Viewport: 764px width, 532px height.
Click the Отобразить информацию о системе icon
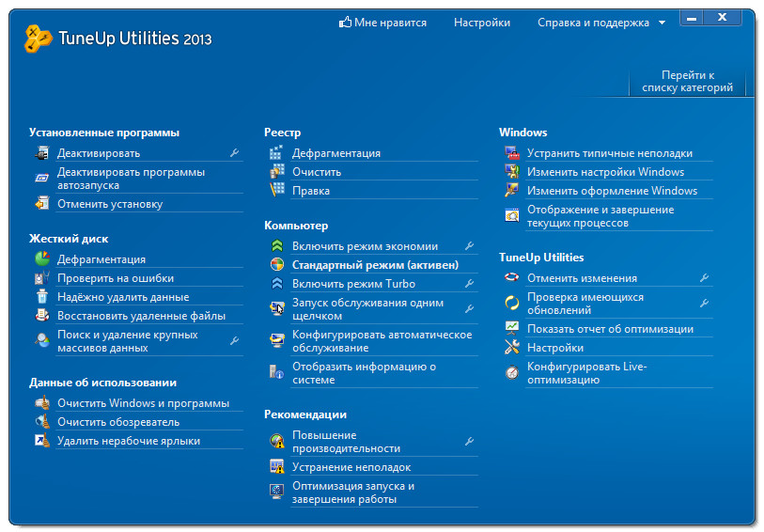click(x=276, y=373)
